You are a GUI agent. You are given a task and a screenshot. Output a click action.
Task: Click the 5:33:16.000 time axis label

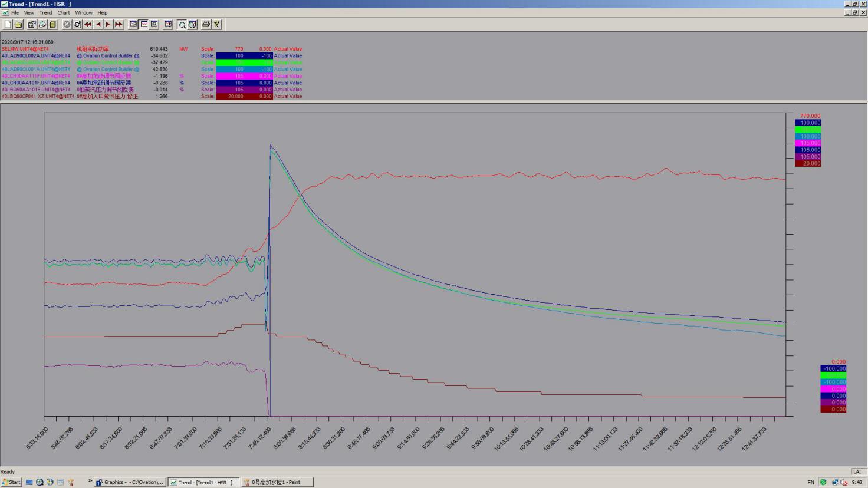[x=37, y=438]
